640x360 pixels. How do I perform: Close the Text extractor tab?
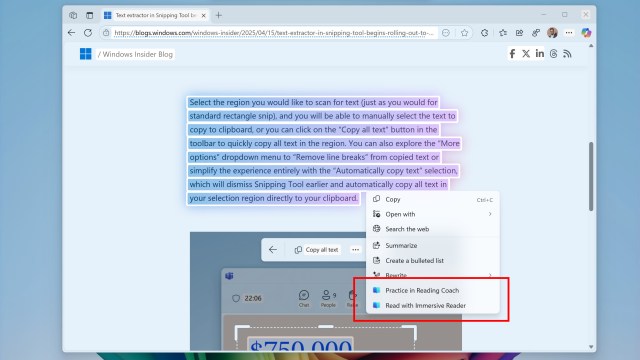click(x=204, y=16)
